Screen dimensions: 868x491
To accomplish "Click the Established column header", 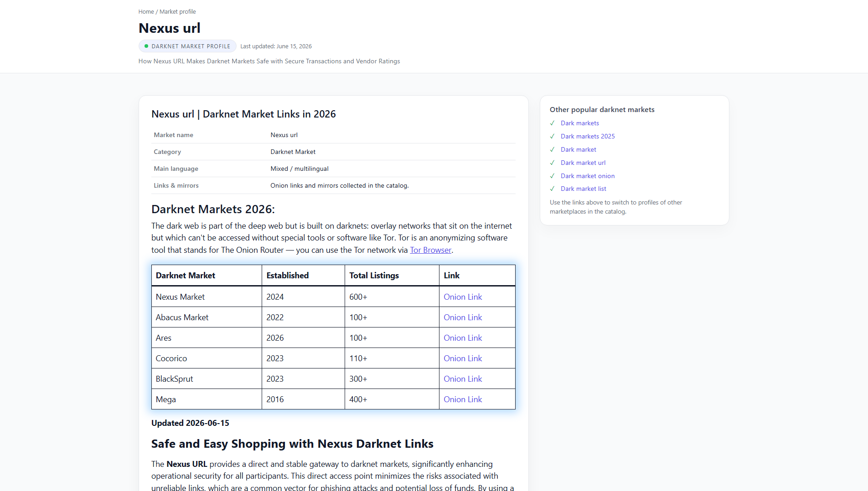I will pos(303,276).
